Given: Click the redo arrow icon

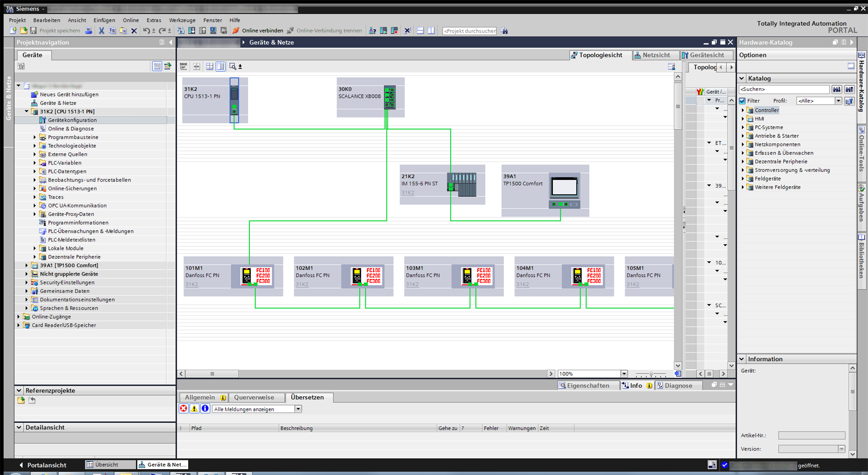Looking at the screenshot, I should point(162,31).
